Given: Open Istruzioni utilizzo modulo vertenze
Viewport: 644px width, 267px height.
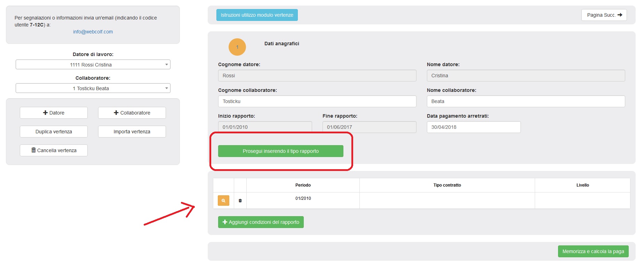Looking at the screenshot, I should [x=257, y=15].
